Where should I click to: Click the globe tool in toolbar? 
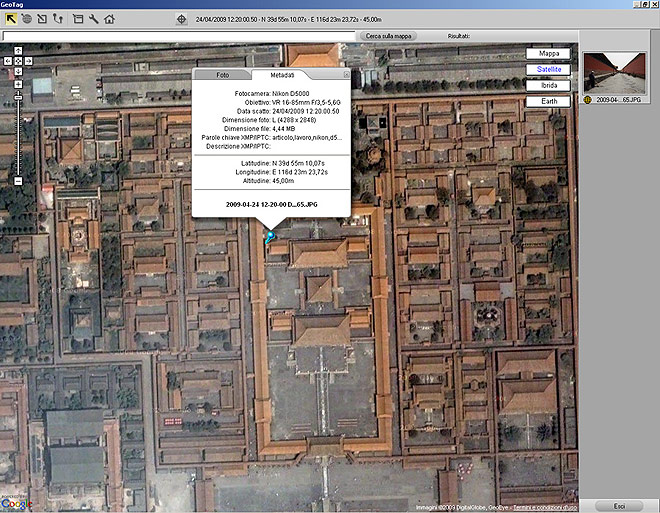coord(27,19)
